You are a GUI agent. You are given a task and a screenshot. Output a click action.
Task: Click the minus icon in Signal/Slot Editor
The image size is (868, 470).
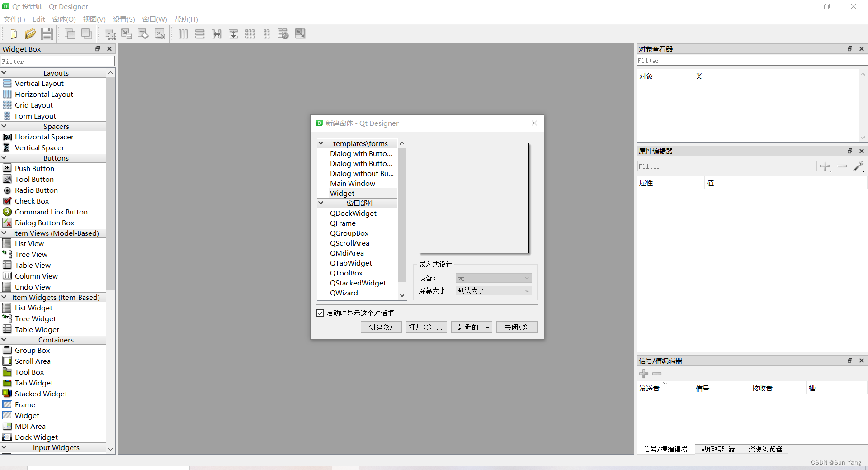coord(657,374)
